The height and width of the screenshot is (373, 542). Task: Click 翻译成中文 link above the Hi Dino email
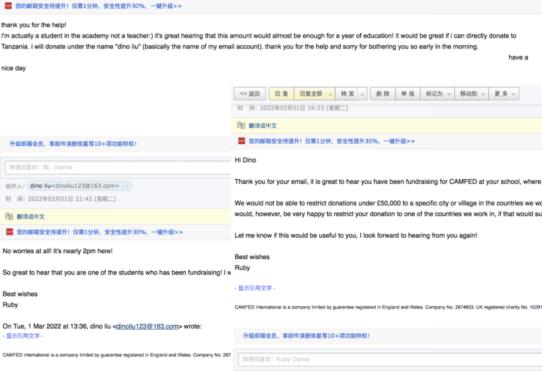263,125
